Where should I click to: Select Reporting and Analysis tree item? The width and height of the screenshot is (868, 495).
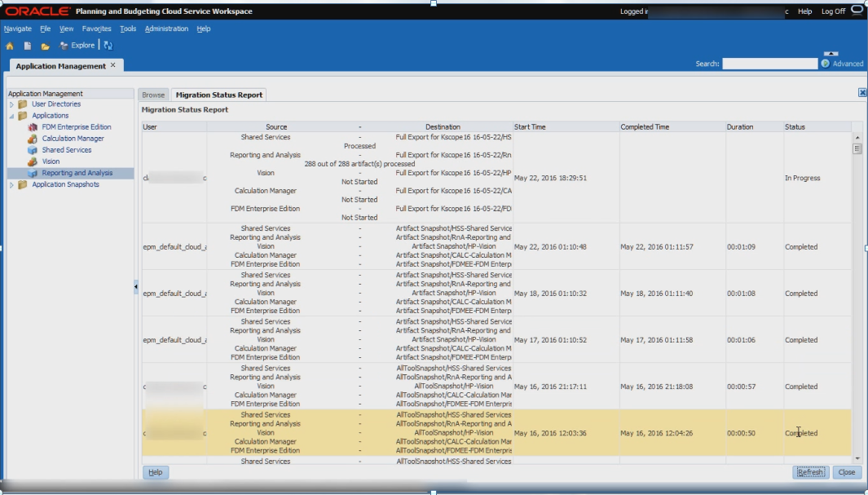pos(77,174)
